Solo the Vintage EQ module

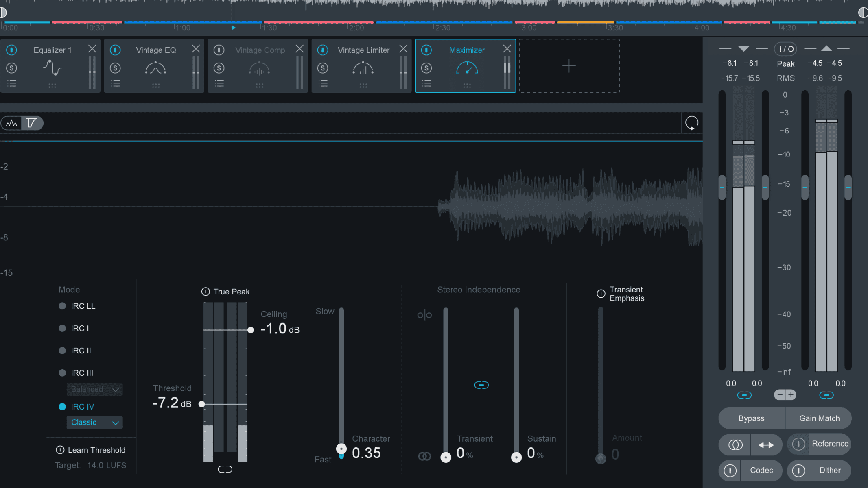(115, 68)
